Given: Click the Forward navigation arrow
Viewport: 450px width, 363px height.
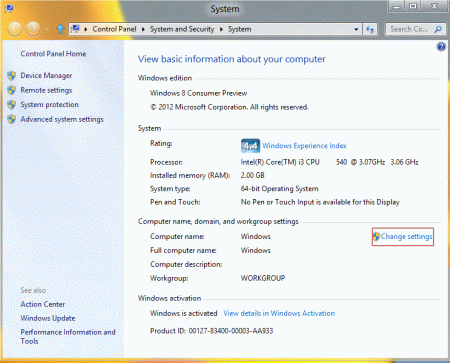Looking at the screenshot, I should (x=33, y=29).
